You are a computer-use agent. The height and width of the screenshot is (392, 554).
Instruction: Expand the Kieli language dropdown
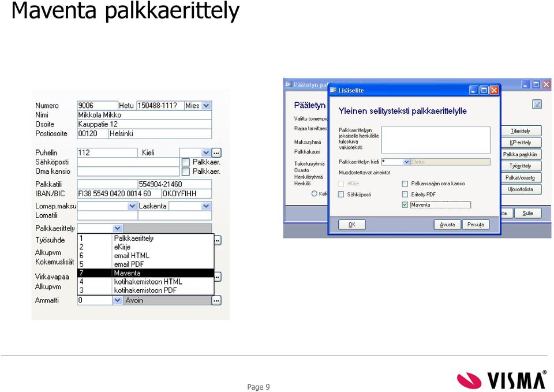coord(206,152)
